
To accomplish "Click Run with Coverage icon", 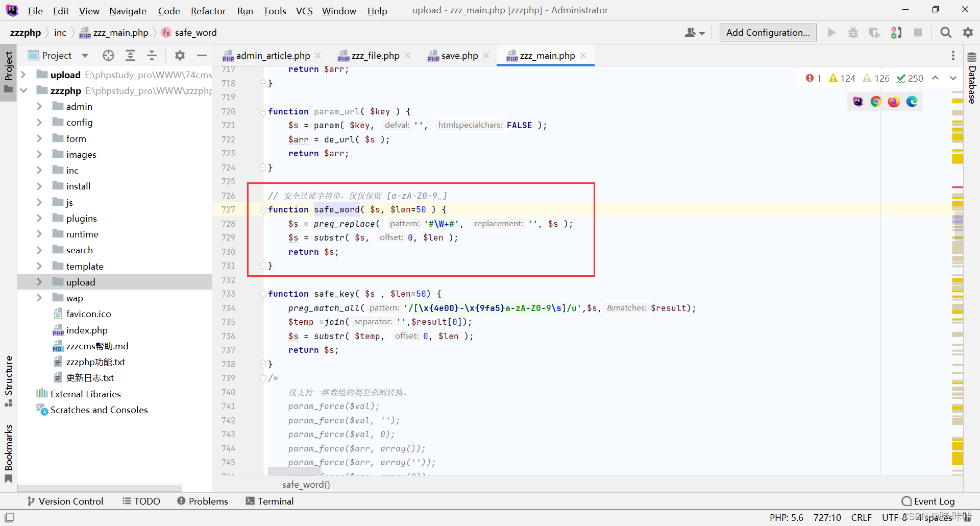I will pos(874,33).
